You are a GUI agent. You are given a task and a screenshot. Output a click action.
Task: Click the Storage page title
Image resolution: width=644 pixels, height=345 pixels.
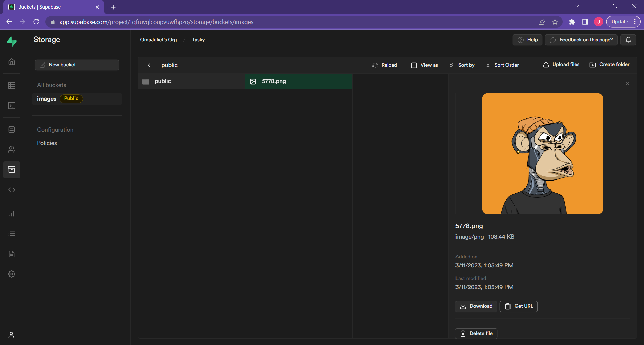click(47, 39)
